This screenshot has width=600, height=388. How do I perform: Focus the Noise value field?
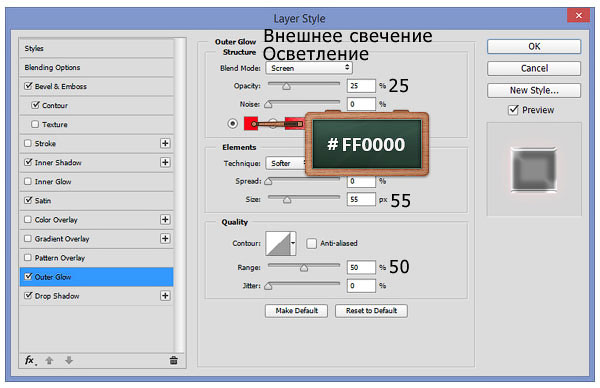pos(361,104)
